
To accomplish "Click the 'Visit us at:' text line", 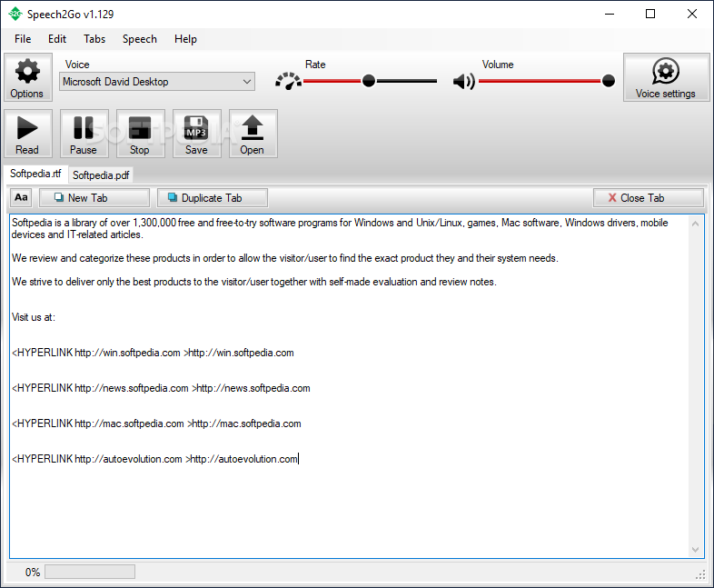I will [34, 317].
